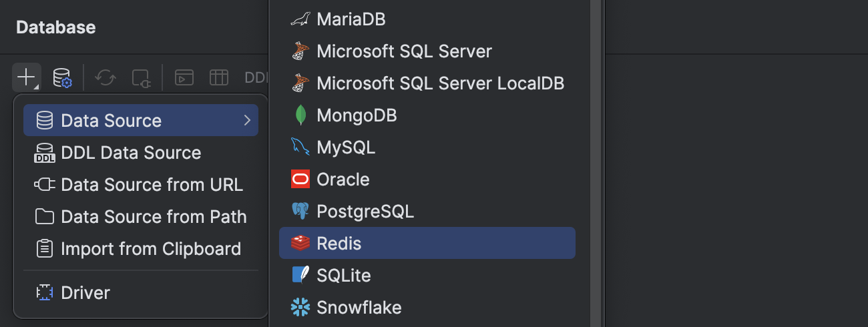The image size is (868, 327).
Task: Click the DDL toolbar button
Action: point(256,77)
